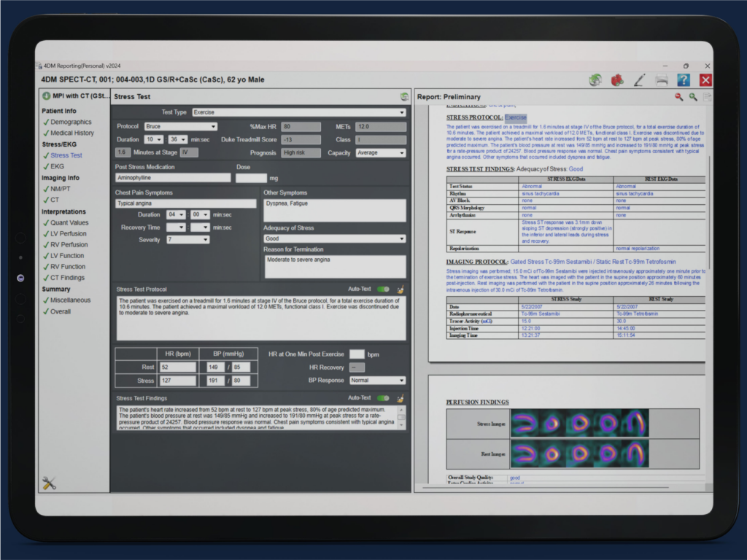This screenshot has height=560, width=747.
Task: Zoom out the report with red magnifier
Action: (679, 97)
